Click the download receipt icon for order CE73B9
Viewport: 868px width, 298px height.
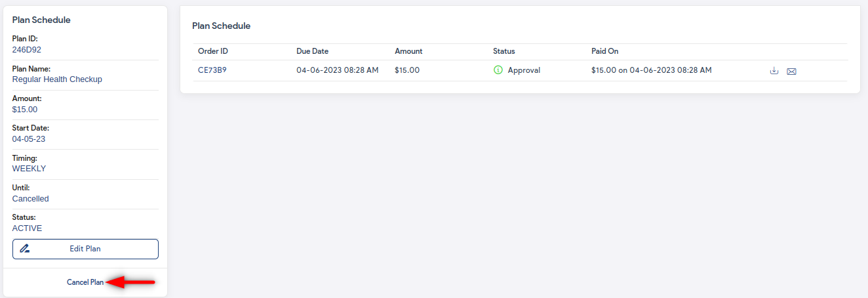(x=774, y=71)
